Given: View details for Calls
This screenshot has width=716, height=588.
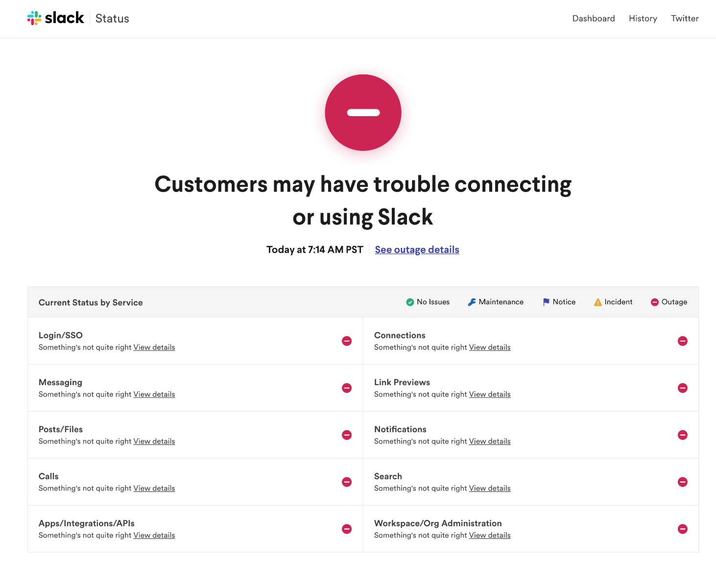Looking at the screenshot, I should tap(154, 489).
